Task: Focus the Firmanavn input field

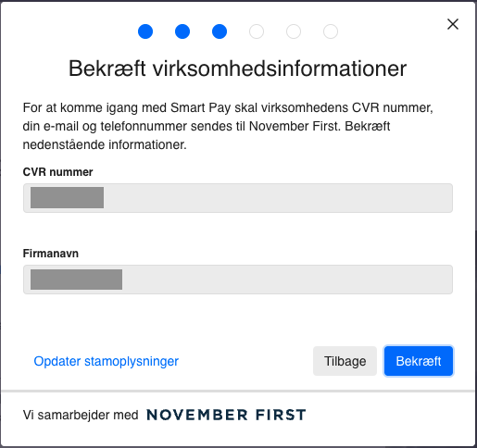Action: (x=238, y=280)
